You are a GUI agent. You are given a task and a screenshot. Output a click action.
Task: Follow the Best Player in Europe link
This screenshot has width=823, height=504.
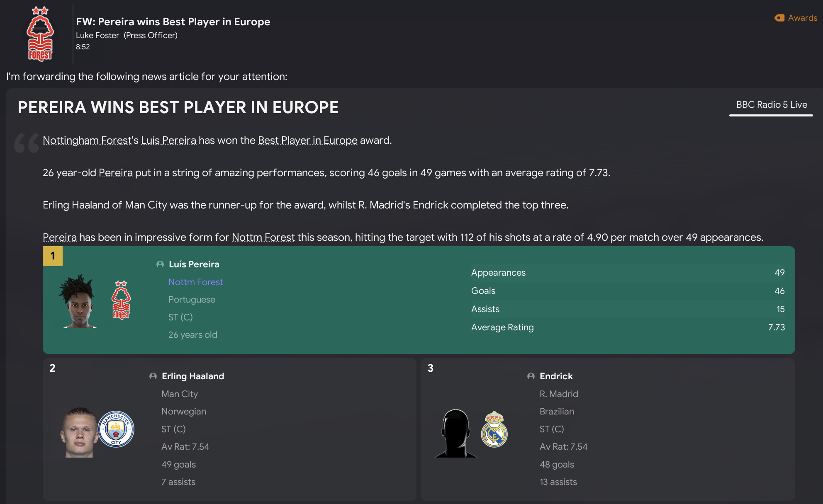307,141
